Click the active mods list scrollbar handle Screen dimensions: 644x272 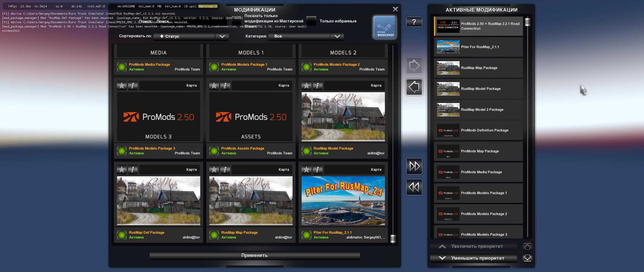[x=528, y=22]
